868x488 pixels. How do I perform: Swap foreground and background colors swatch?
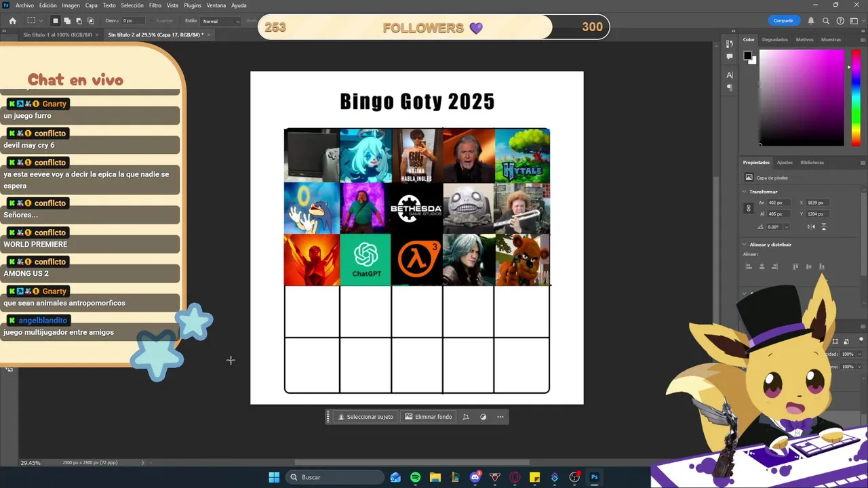748,58
